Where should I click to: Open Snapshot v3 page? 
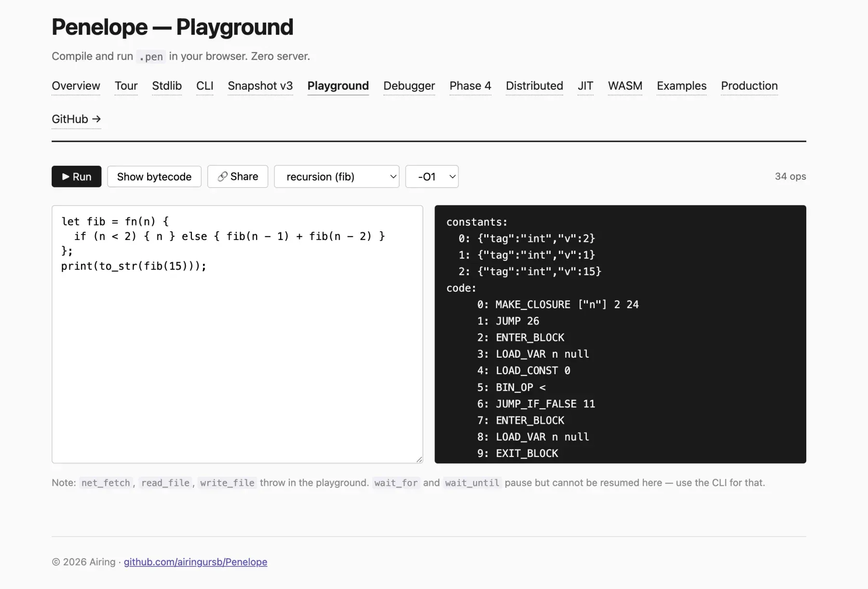pyautogui.click(x=260, y=86)
